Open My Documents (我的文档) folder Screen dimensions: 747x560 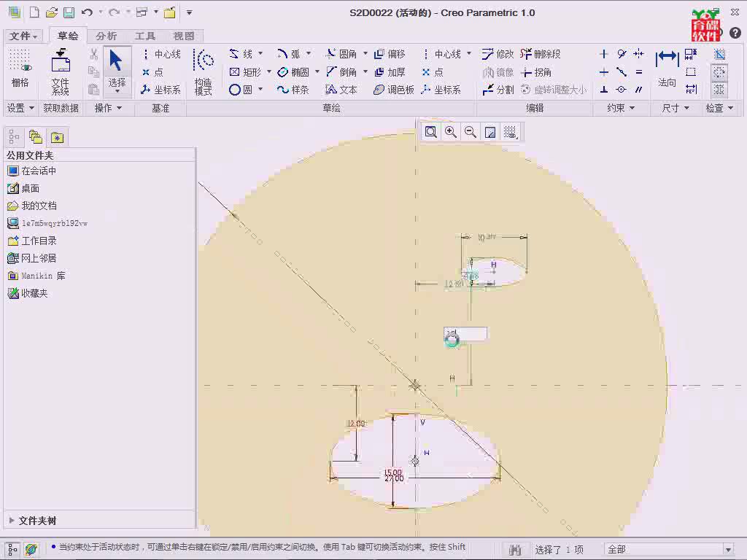[x=32, y=206]
